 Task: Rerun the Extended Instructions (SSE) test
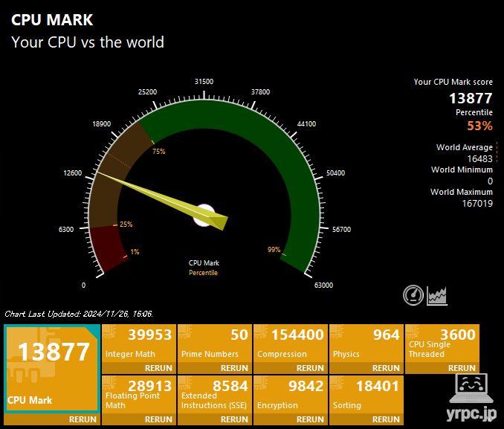pyautogui.click(x=235, y=419)
